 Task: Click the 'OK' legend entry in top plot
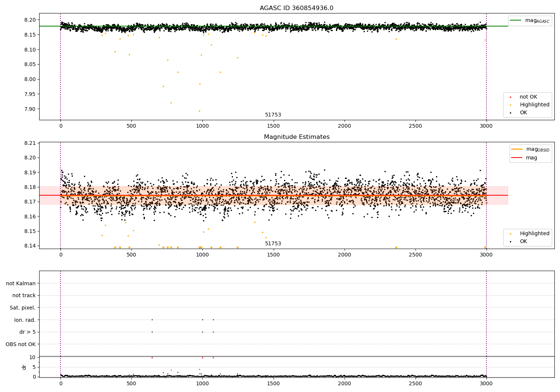click(523, 113)
